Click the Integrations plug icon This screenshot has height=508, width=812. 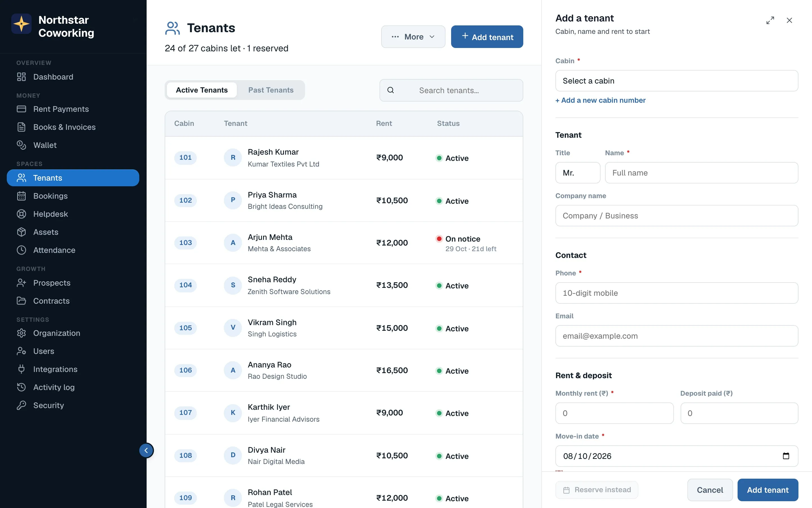[21, 369]
